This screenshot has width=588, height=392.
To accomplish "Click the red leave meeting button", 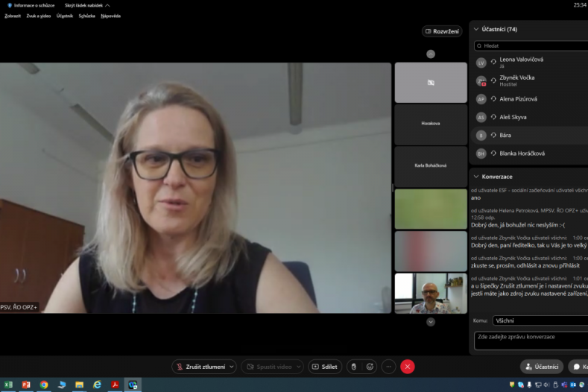I will click(407, 367).
